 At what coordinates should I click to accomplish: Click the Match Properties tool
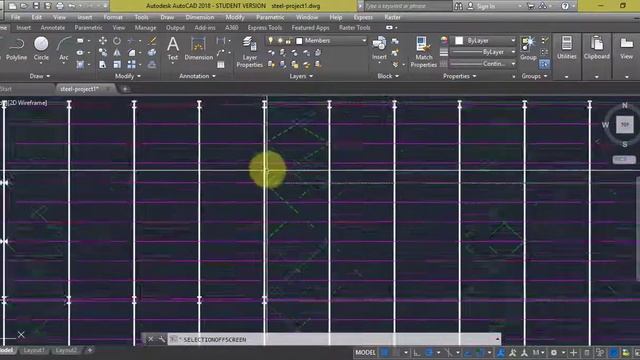pyautogui.click(x=423, y=52)
